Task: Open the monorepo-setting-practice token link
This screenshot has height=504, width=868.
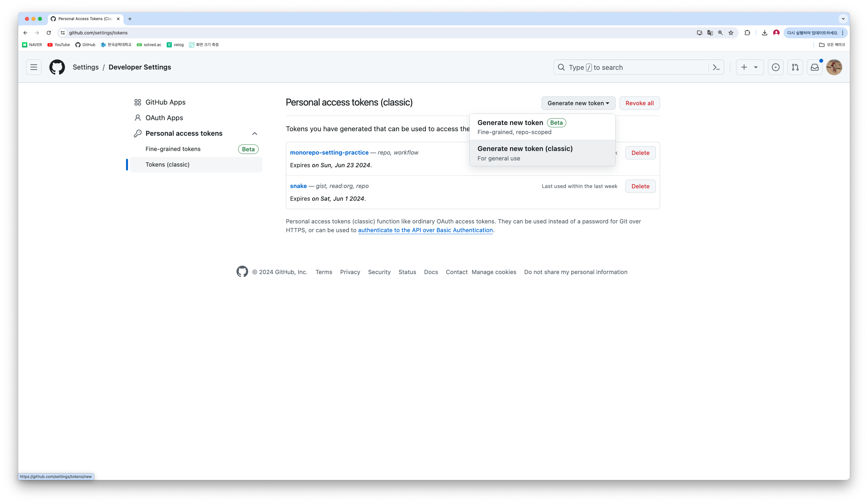Action: click(329, 153)
